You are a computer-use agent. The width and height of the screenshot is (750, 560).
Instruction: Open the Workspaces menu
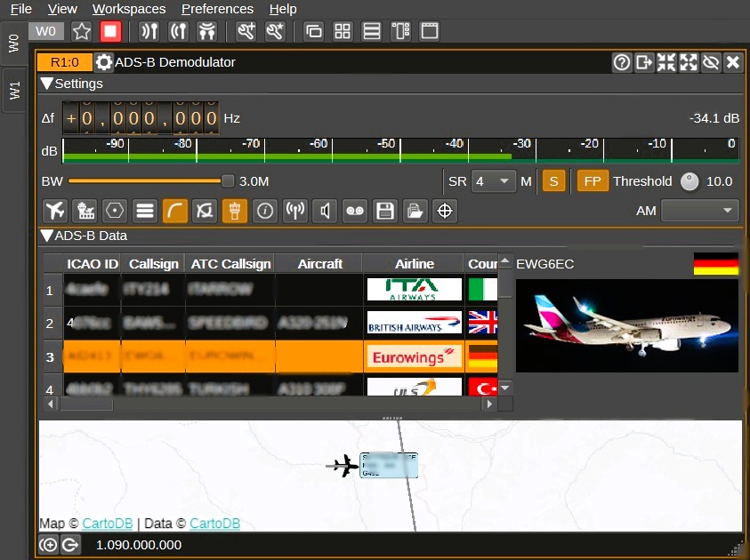pos(129,9)
